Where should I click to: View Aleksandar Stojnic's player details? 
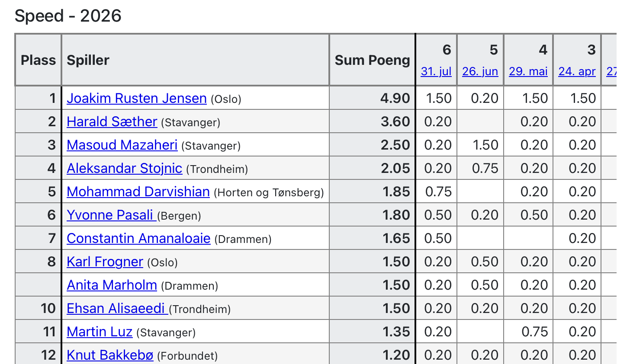coord(125,169)
